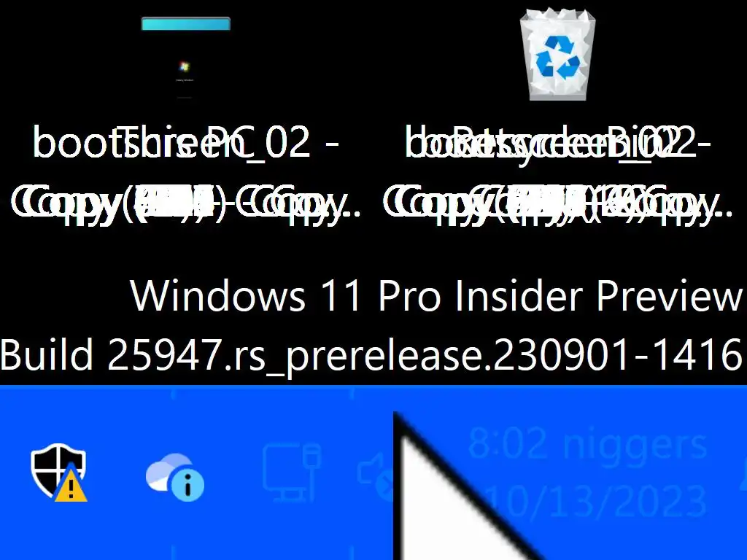Click the muted speaker volume tray icon
747x560 pixels.
376,476
